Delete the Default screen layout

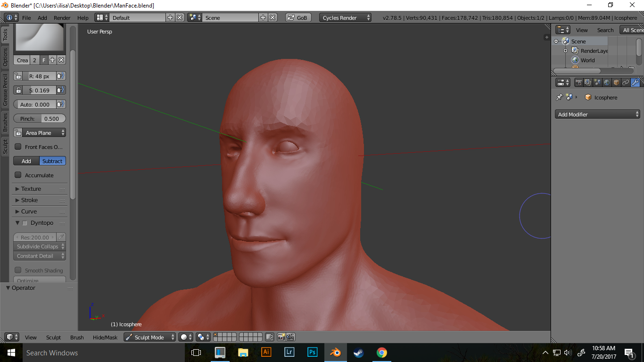(x=180, y=17)
